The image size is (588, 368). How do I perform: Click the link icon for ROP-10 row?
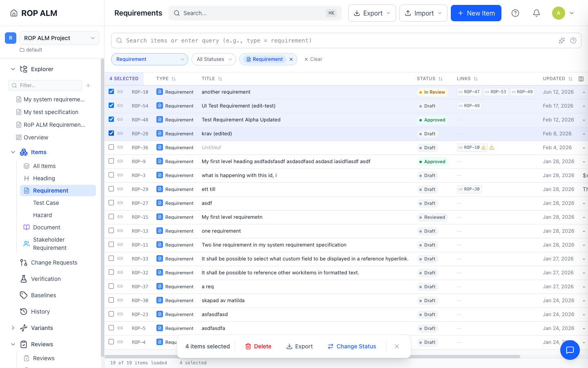(x=120, y=92)
